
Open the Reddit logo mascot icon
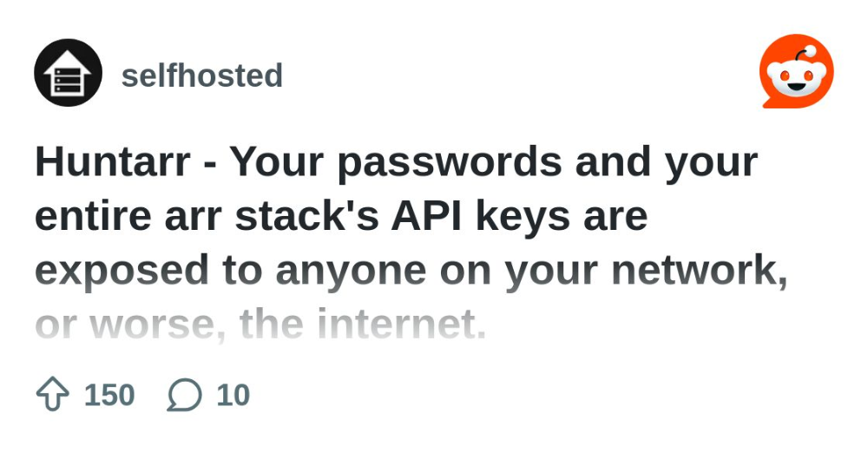[x=796, y=72]
